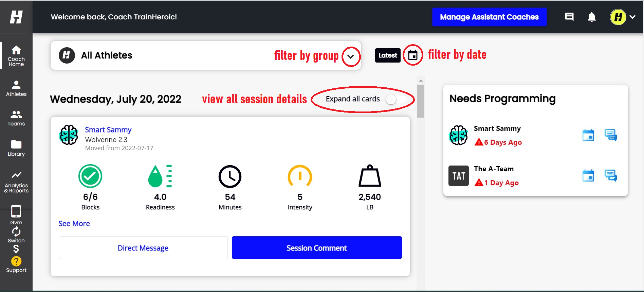
Task: Click The A-Team TAT avatar
Action: 459,176
